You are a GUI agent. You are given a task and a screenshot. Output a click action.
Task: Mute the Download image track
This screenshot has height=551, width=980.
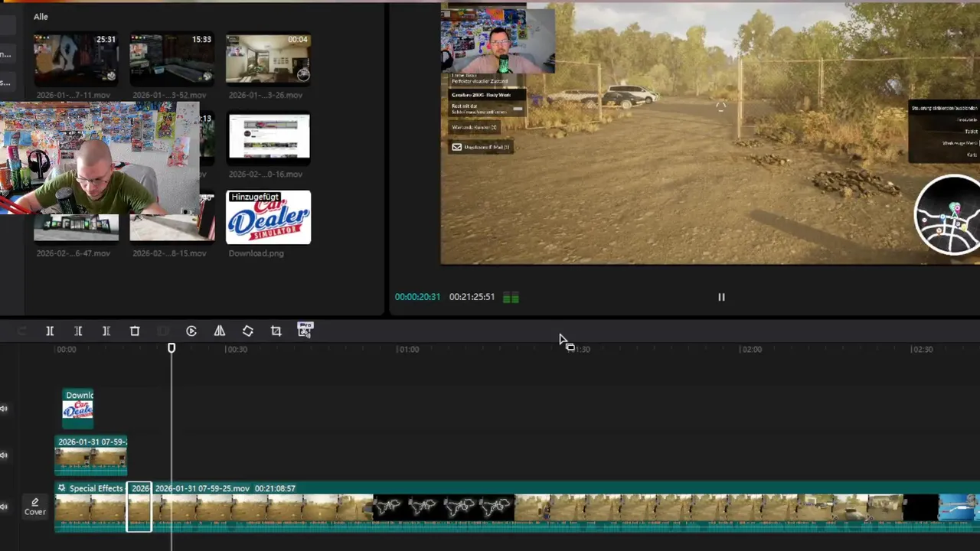4,409
